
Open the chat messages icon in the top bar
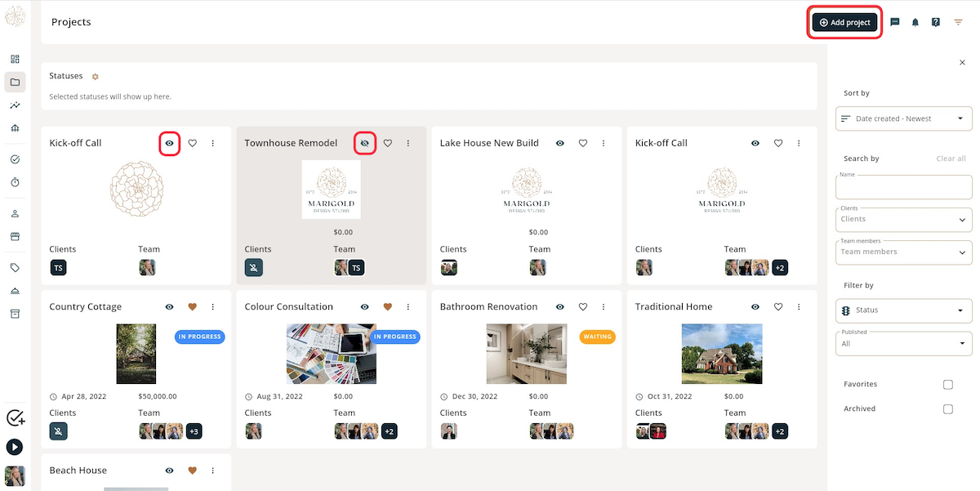coord(895,22)
